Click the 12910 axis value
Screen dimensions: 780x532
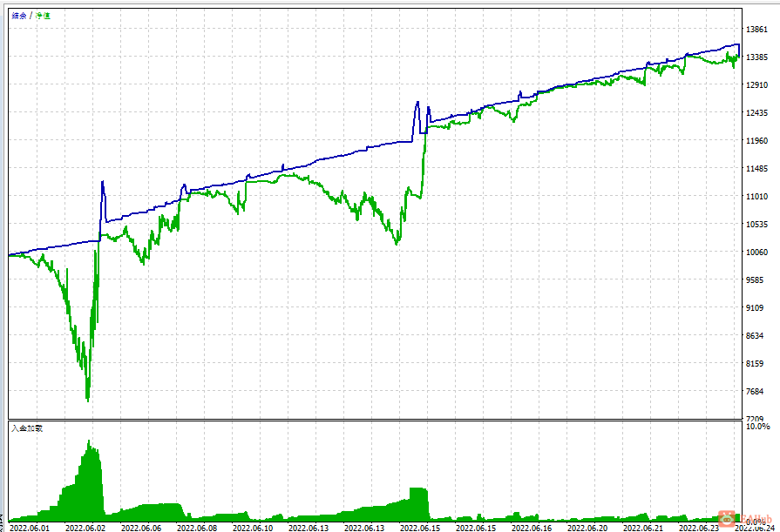pos(756,85)
